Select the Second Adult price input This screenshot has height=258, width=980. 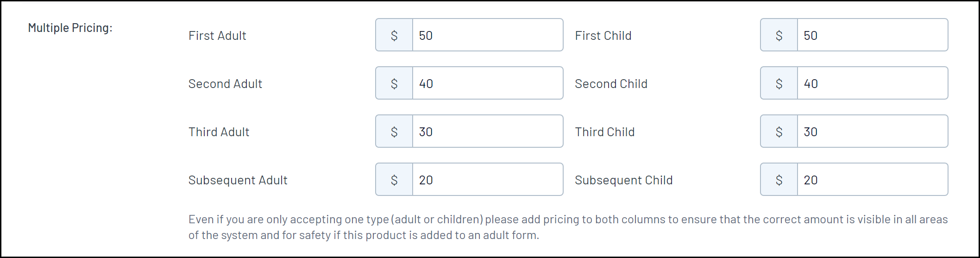[x=487, y=83]
